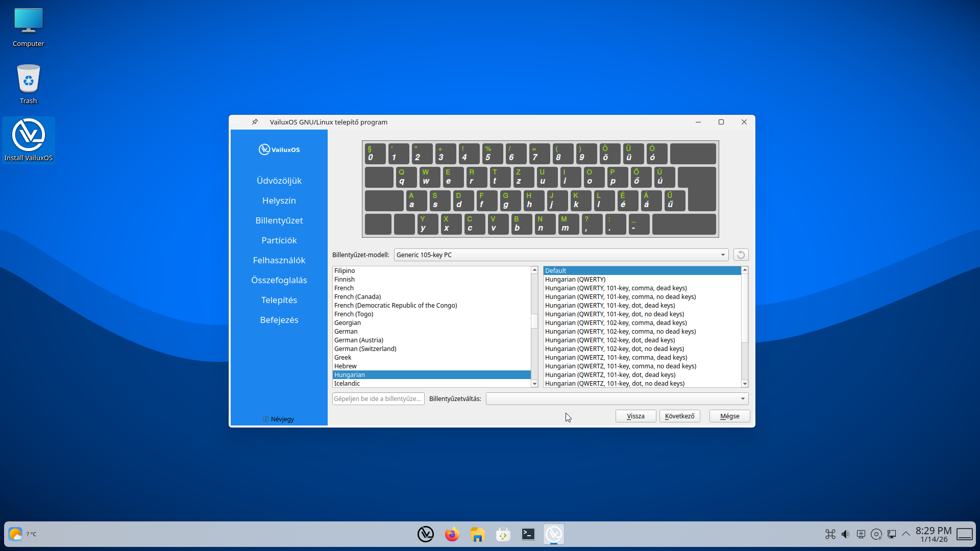This screenshot has height=551, width=980.
Task: Click the volume icon in system tray
Action: (846, 534)
